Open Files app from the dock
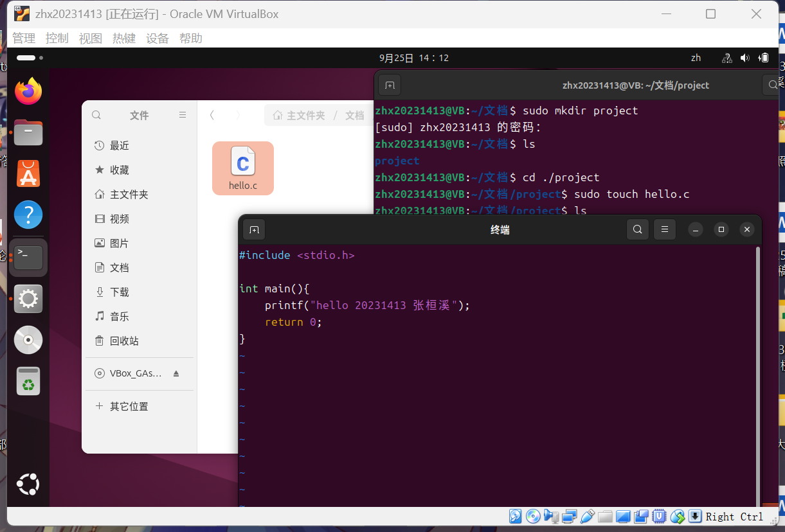The width and height of the screenshot is (785, 532). pyautogui.click(x=28, y=132)
